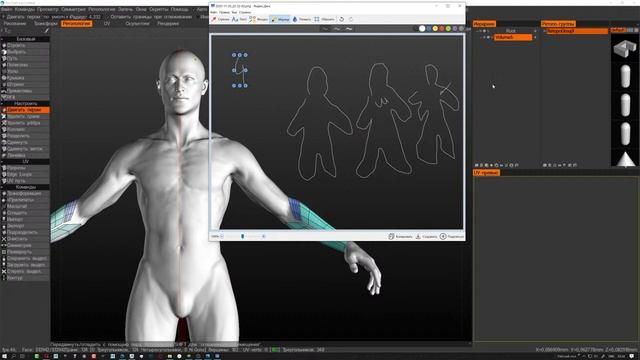The image size is (640, 360).
Task: Run the Симметрия command in Команды section
Action: coord(25,245)
